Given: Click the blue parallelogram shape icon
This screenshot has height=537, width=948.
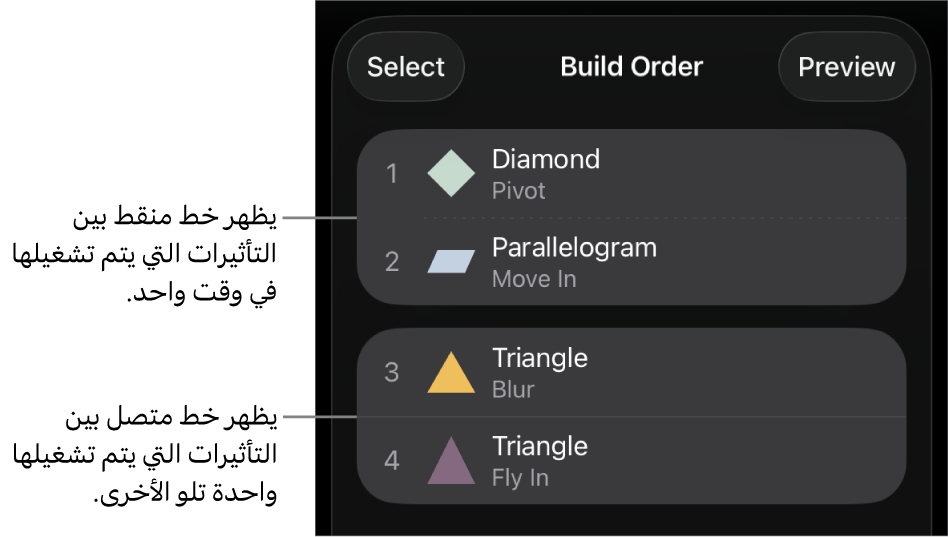Looking at the screenshot, I should [x=451, y=262].
